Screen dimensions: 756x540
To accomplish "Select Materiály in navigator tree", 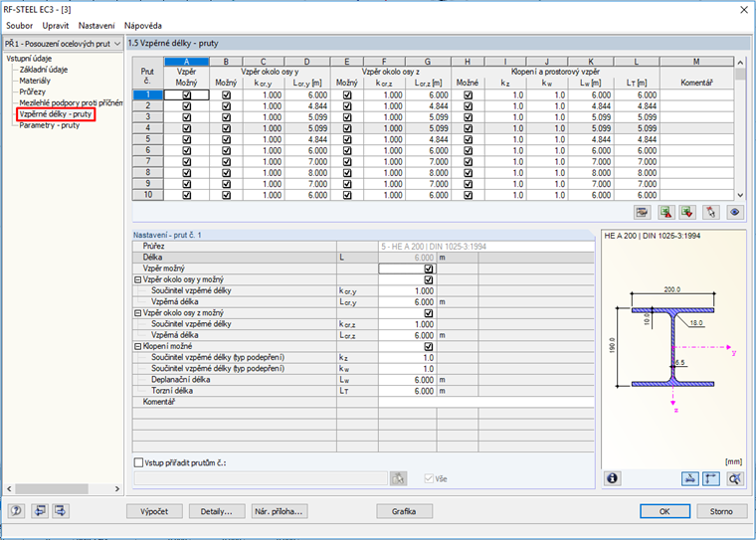I will click(35, 81).
